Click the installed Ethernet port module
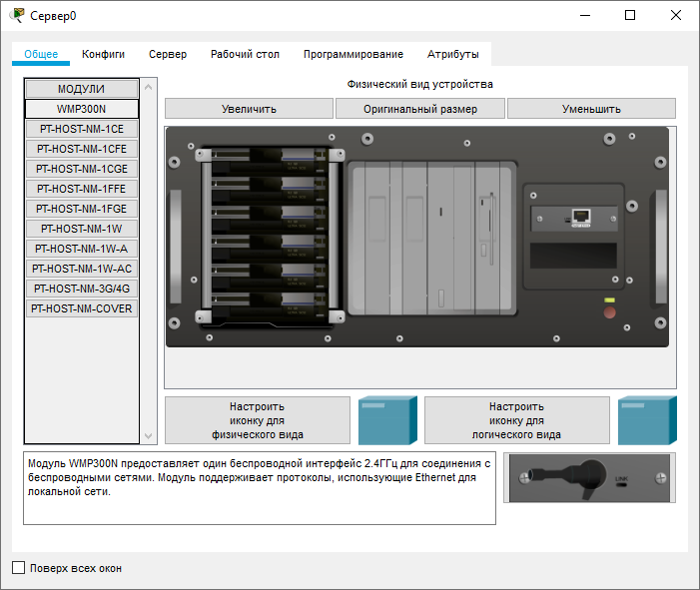 574,219
